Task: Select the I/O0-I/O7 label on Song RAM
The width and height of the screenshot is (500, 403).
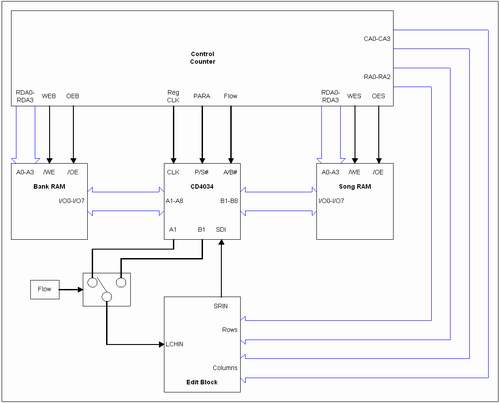Action: pyautogui.click(x=331, y=201)
